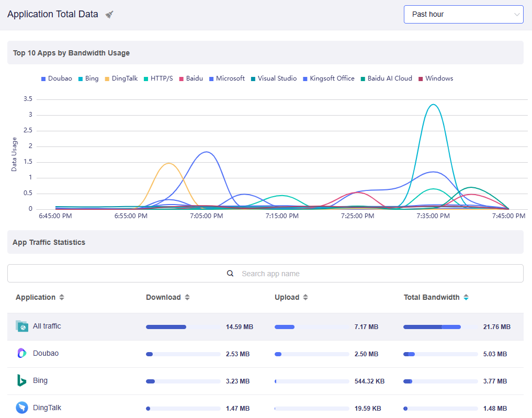Click the Doubao app icon
The width and height of the screenshot is (532, 418).
(22, 354)
